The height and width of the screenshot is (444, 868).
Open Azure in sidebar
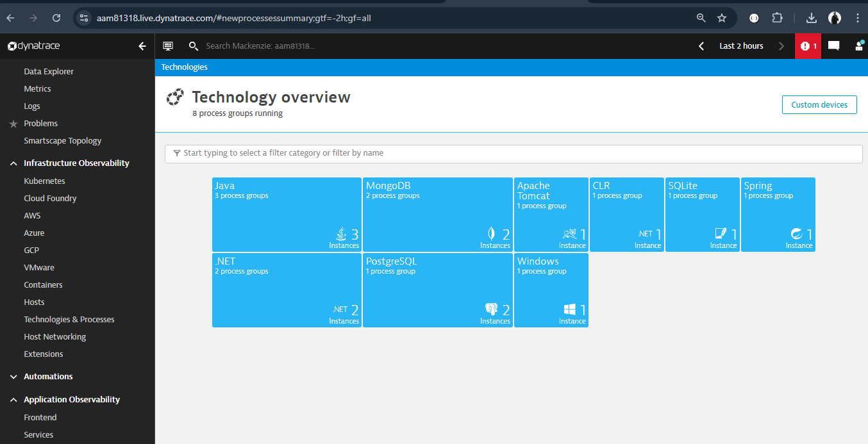point(34,233)
